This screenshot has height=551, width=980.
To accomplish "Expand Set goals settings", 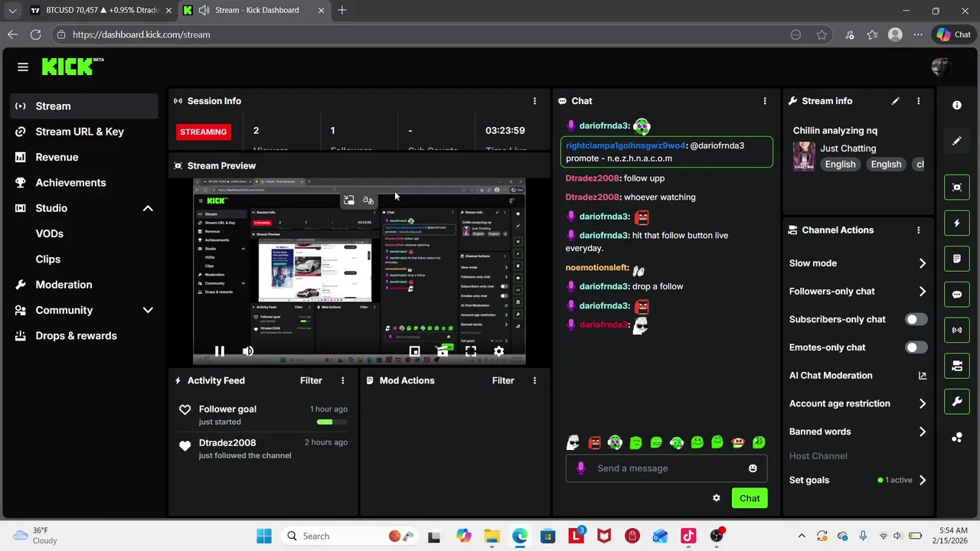I will click(x=922, y=480).
